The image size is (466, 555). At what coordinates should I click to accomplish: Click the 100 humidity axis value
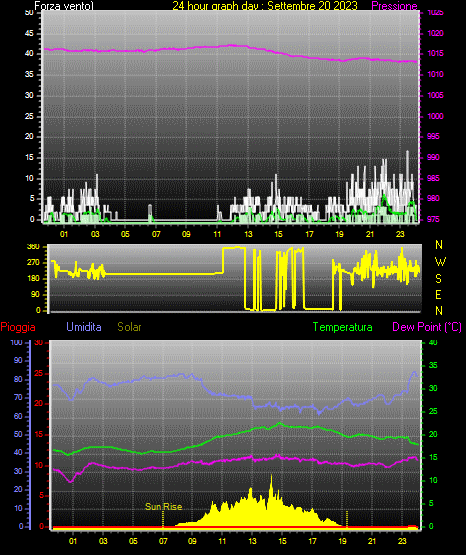click(16, 342)
